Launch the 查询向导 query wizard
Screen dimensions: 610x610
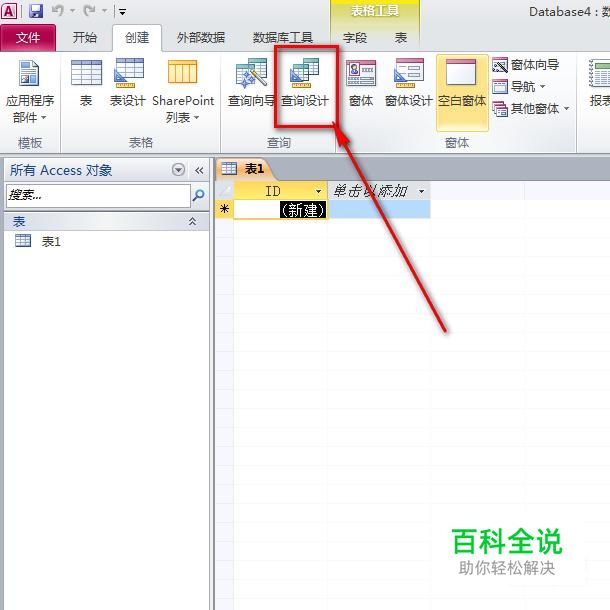point(251,82)
